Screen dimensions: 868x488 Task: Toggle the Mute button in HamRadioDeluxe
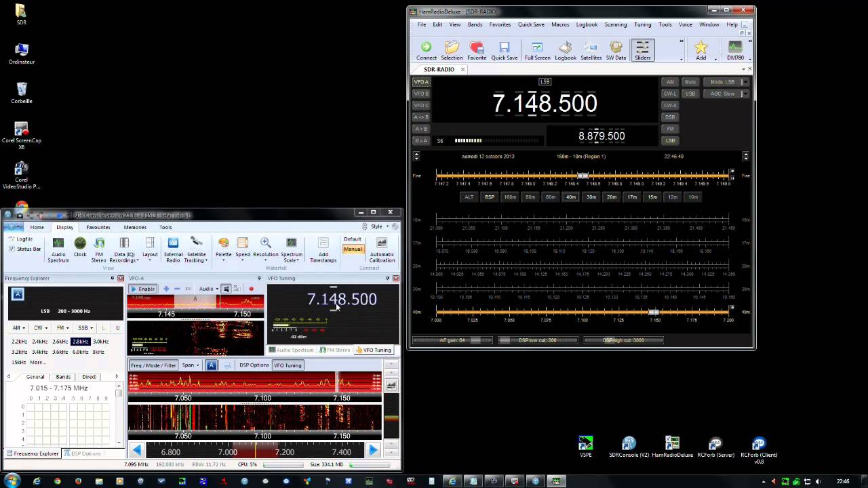(x=690, y=82)
